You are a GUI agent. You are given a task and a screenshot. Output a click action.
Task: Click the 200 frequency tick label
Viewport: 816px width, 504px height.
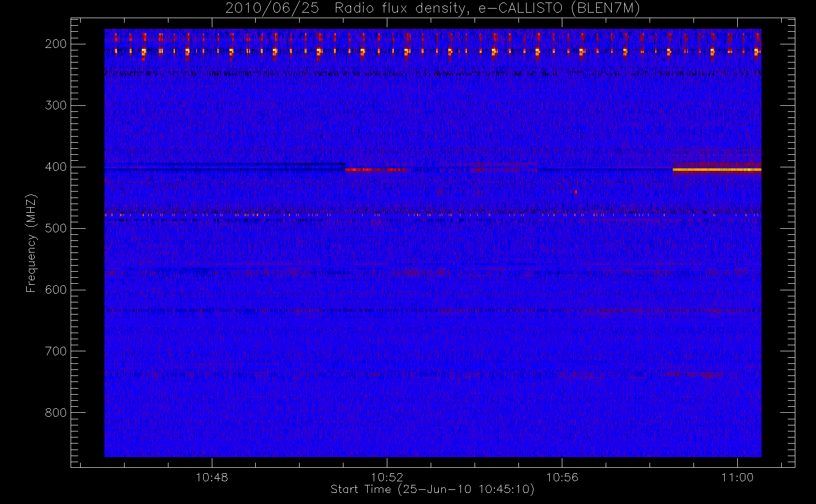(x=55, y=44)
